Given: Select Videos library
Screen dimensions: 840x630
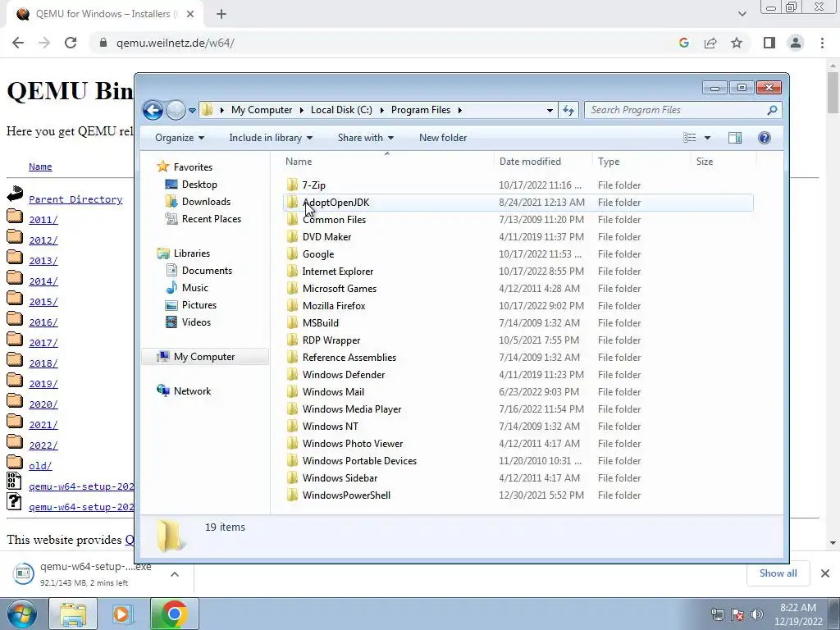Looking at the screenshot, I should (196, 322).
